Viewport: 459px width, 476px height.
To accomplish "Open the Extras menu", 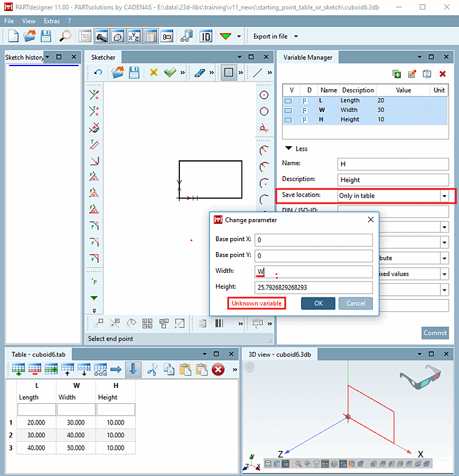I will pos(51,21).
